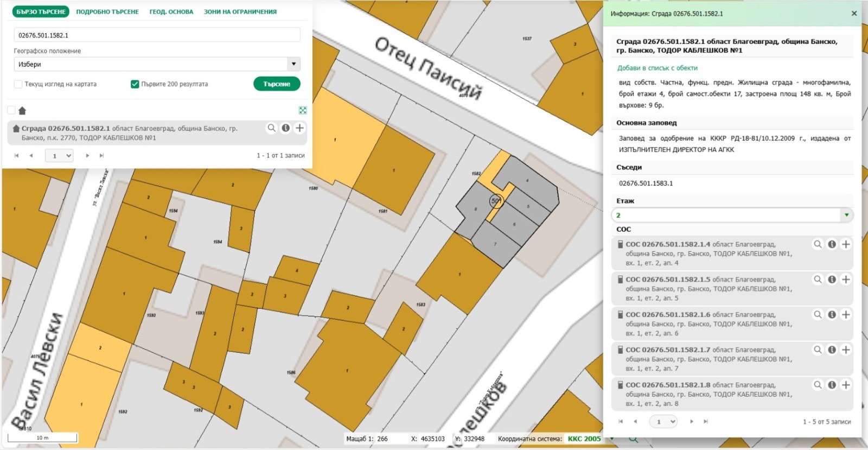868x450 pixels.
Task: Zoom to building 02676.501.1582.1 search result
Action: [x=271, y=128]
